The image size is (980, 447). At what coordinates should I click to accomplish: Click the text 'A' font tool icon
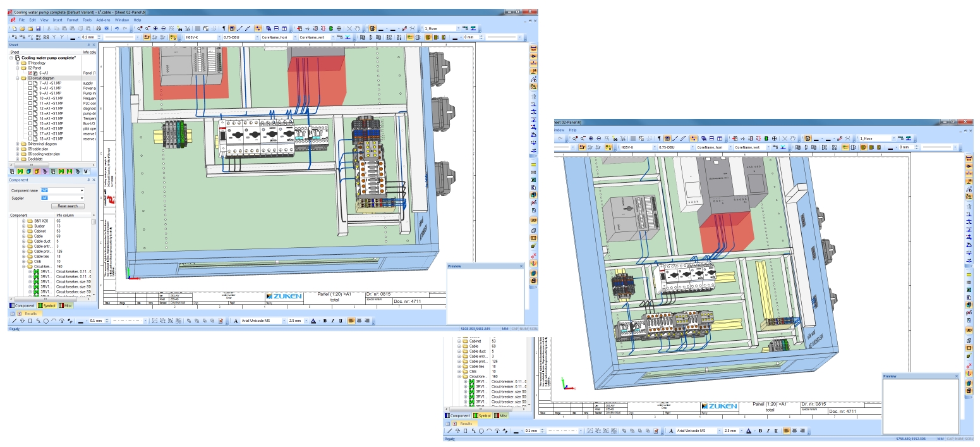236,321
